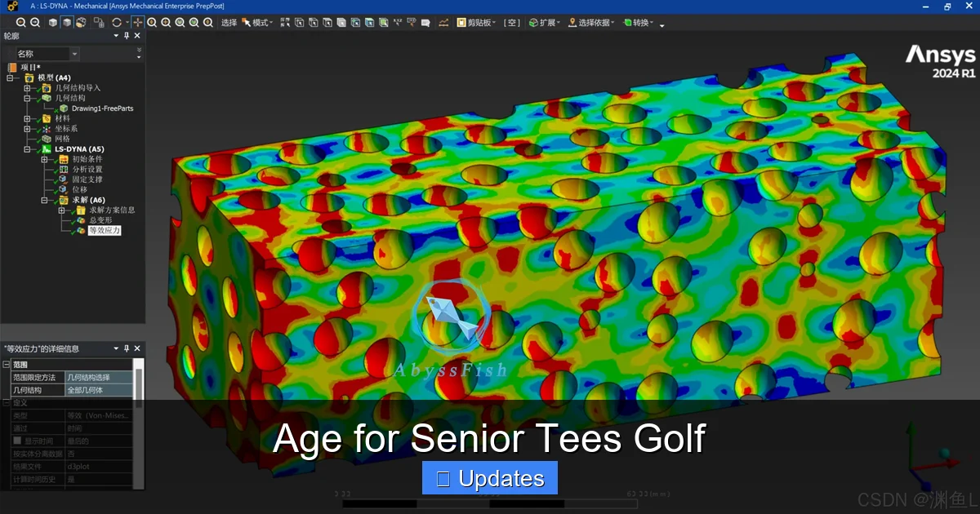Expand the 材料 tree node
The width and height of the screenshot is (980, 514).
27,118
